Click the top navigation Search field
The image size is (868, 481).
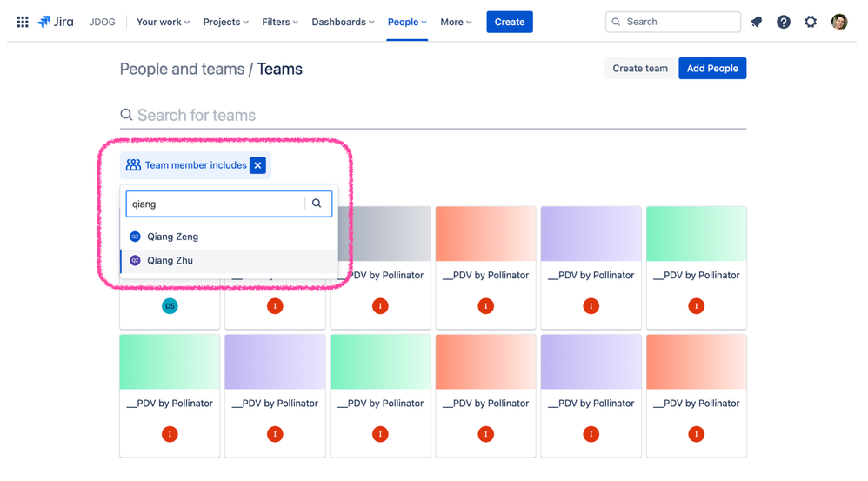pyautogui.click(x=673, y=22)
